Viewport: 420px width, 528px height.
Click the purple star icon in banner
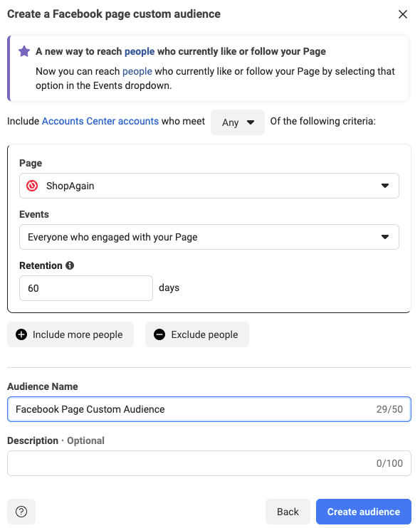[x=24, y=51]
